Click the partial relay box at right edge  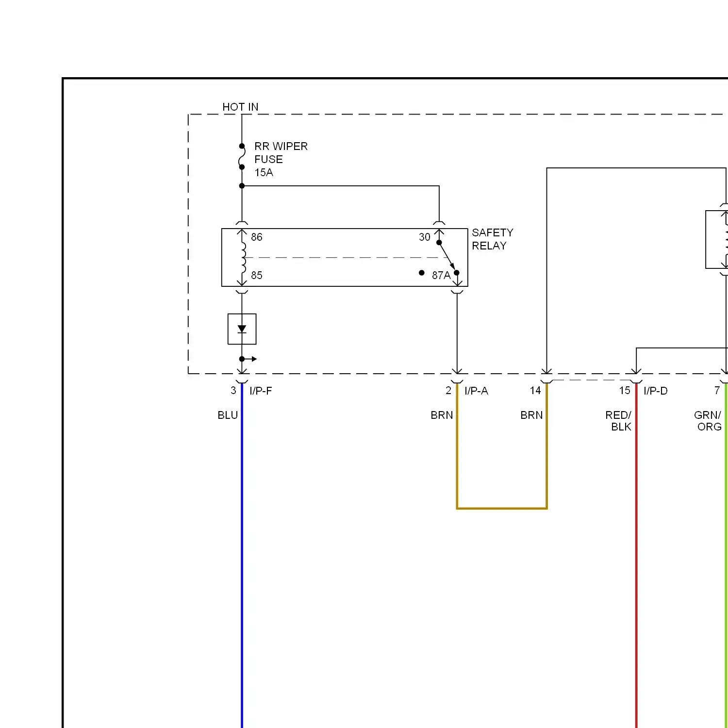click(x=716, y=239)
